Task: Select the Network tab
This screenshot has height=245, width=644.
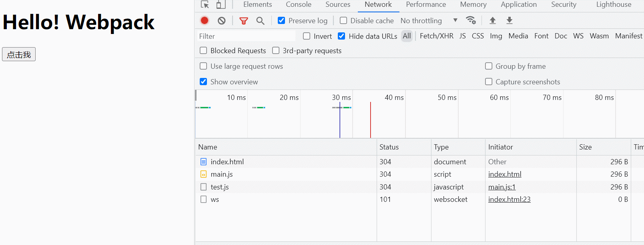Action: pos(378,4)
